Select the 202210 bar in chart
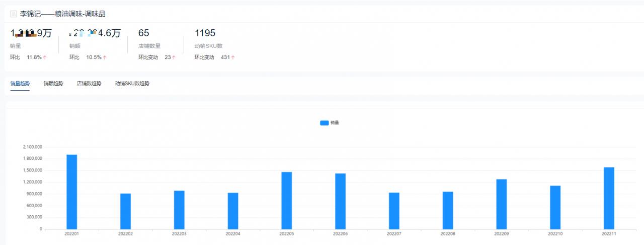644x245 pixels. [x=555, y=208]
